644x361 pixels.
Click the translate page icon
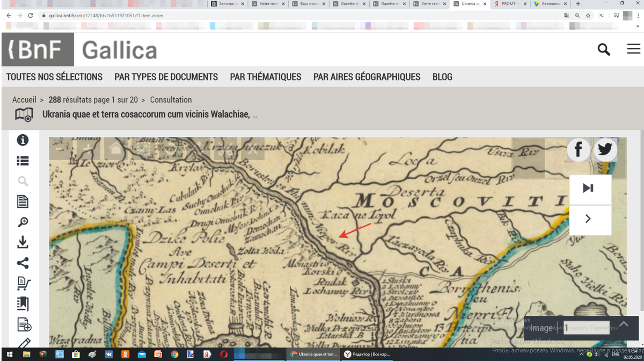(567, 16)
